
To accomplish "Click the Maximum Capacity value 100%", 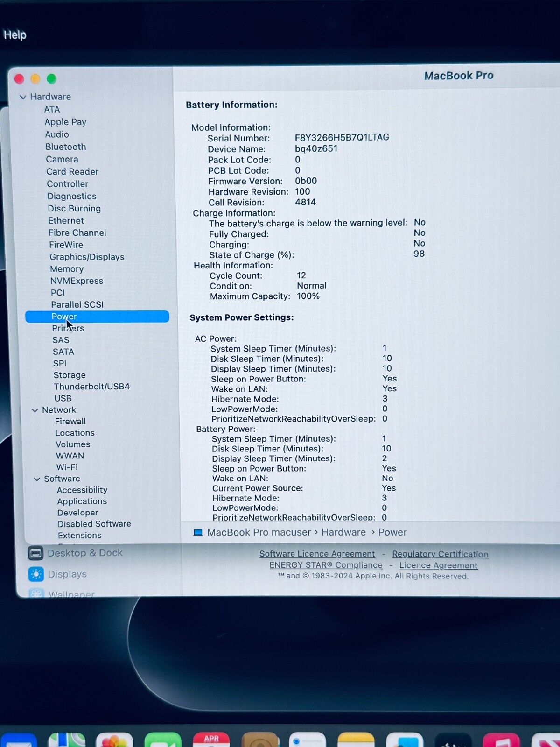I will pos(308,296).
